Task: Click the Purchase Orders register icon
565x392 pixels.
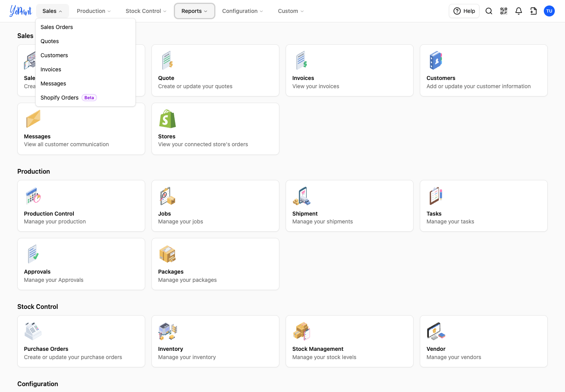Action: click(x=33, y=331)
